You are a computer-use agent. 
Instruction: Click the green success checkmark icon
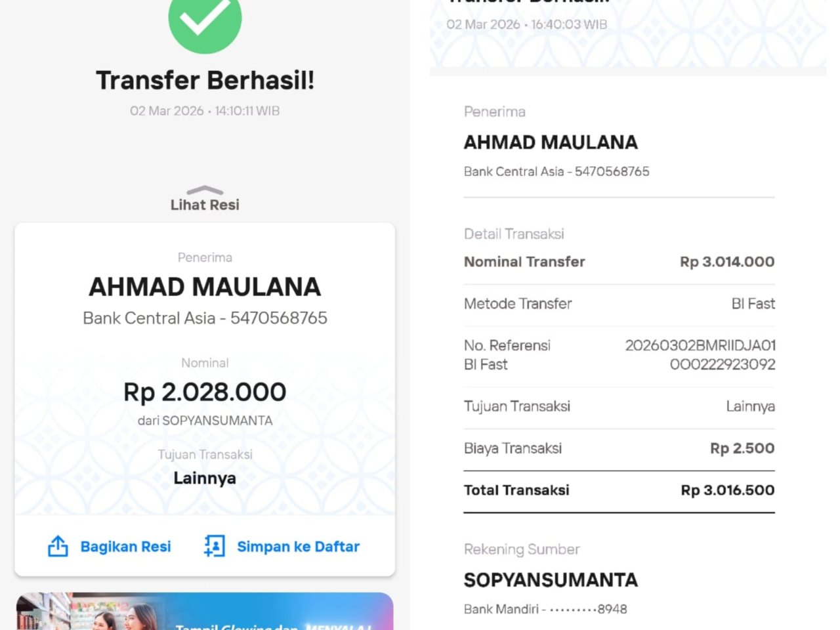click(x=205, y=18)
